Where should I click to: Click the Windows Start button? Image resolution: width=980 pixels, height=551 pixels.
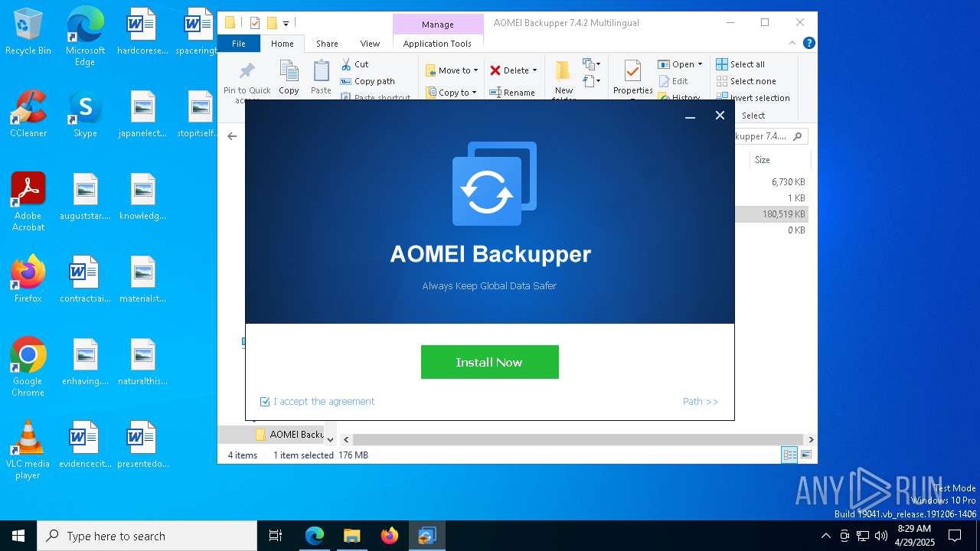click(18, 536)
